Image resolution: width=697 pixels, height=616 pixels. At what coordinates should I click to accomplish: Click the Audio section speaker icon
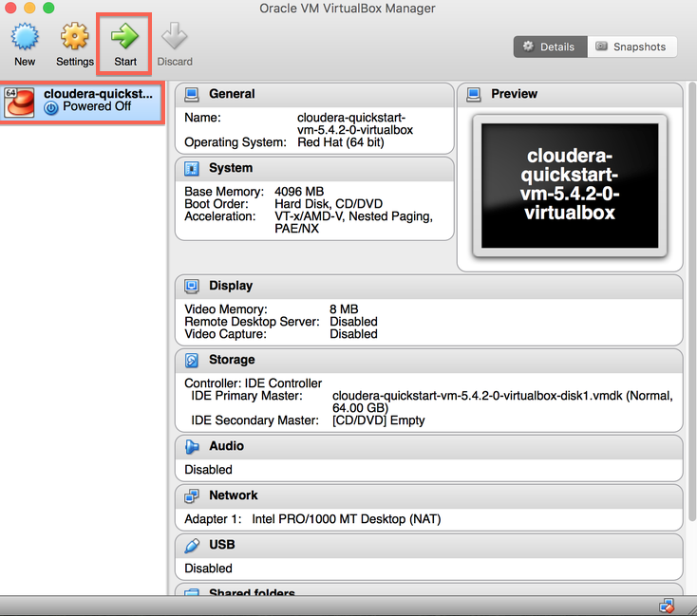point(192,447)
